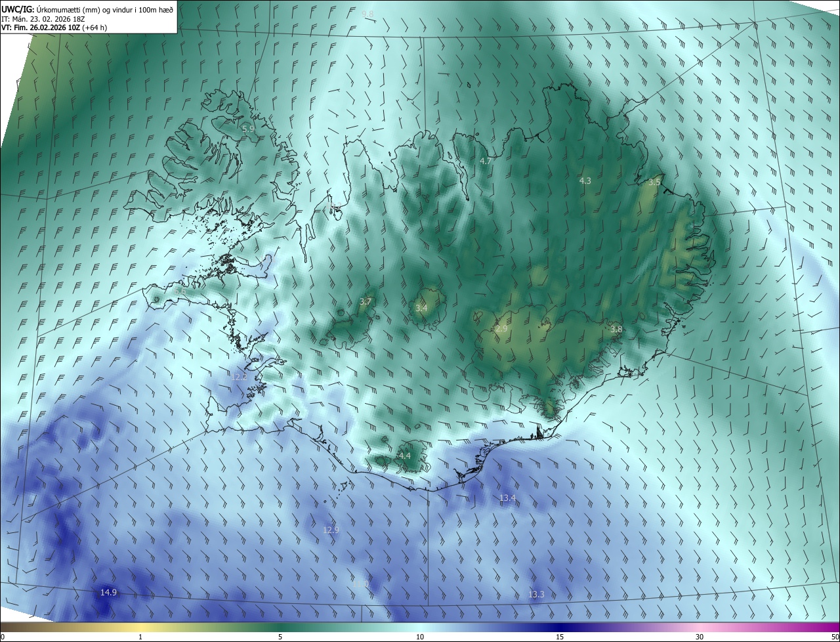Viewport: 840px width, 642px height.
Task: Click the colorbar tick label 15
Action: click(x=560, y=637)
